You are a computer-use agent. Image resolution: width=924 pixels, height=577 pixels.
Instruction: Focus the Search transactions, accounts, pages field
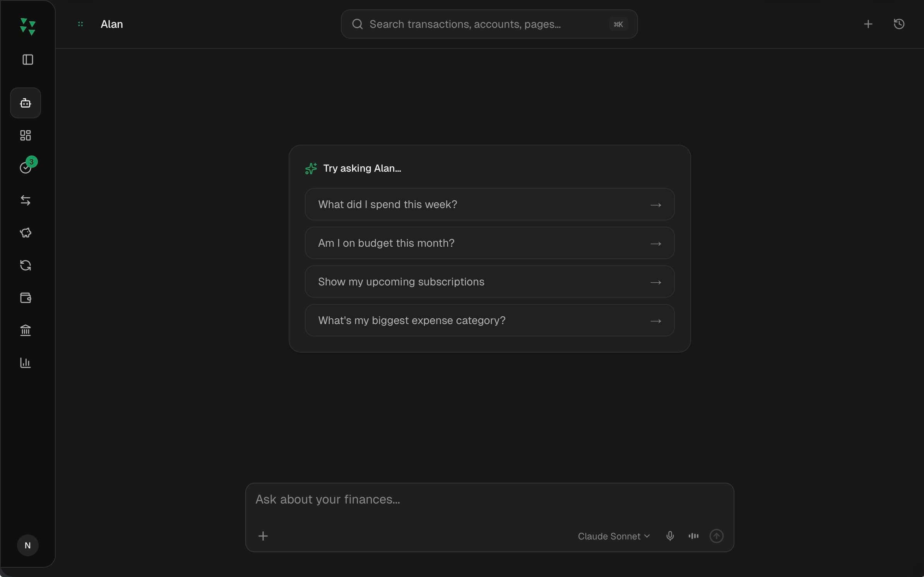[x=489, y=24]
